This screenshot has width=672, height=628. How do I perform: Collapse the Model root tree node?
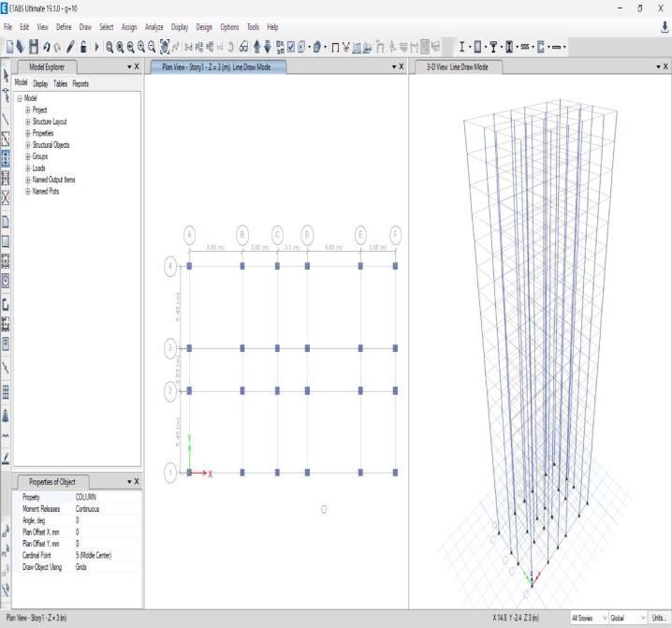[20, 98]
